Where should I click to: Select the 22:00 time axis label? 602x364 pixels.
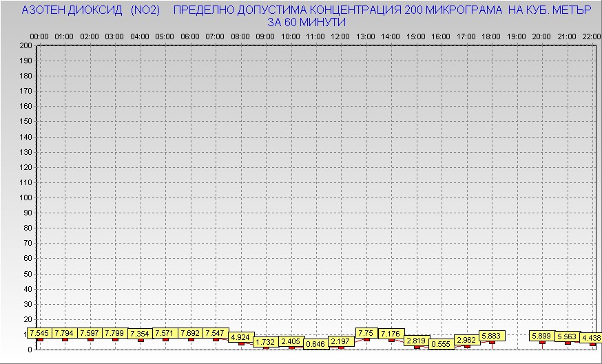point(590,36)
